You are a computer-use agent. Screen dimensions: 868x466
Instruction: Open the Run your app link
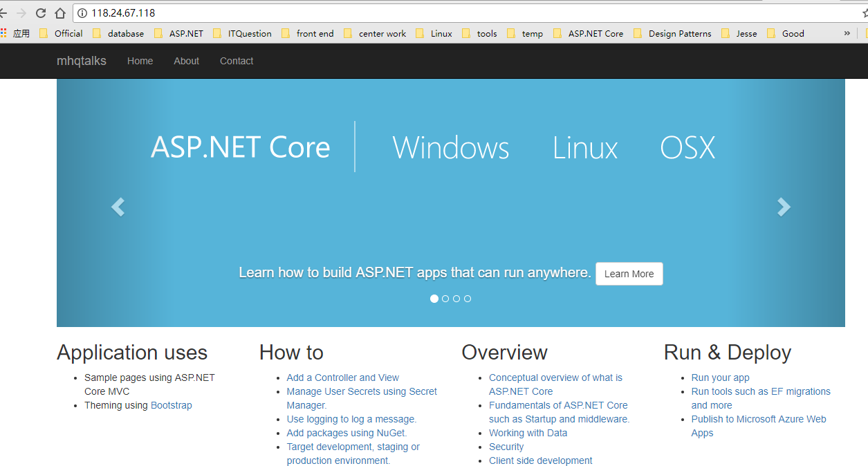721,378
